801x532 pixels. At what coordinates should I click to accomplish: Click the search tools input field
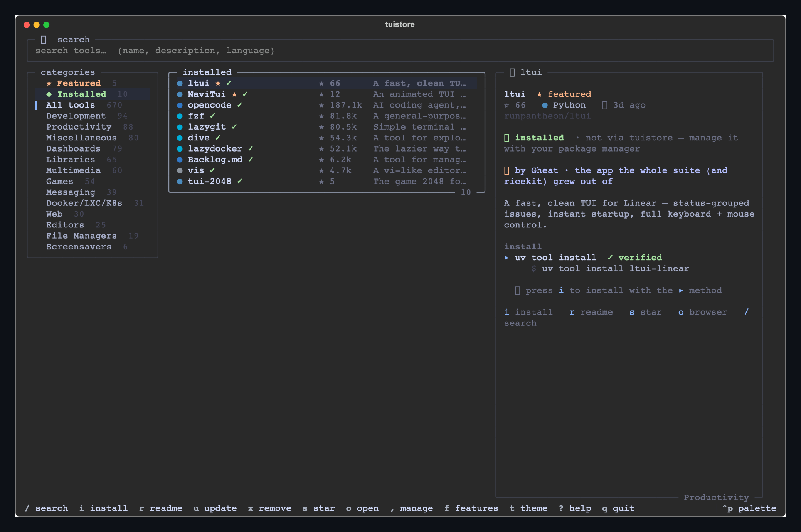(x=400, y=51)
